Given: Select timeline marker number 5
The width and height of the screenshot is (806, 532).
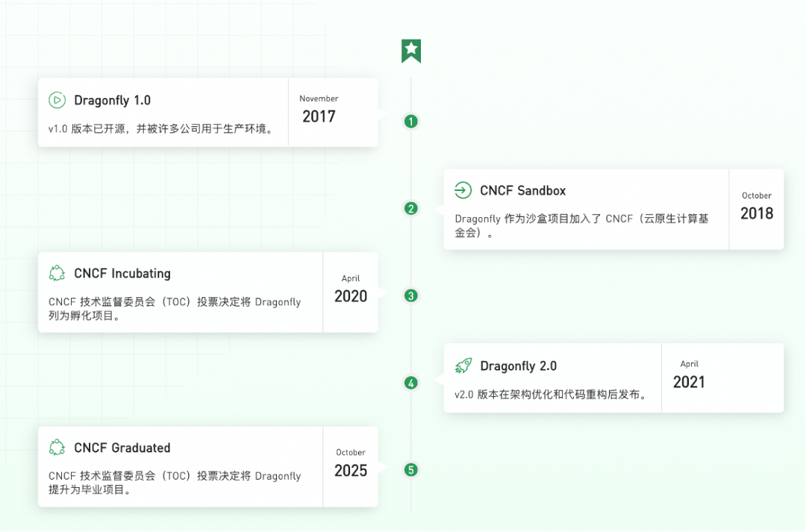Looking at the screenshot, I should click(x=410, y=470).
